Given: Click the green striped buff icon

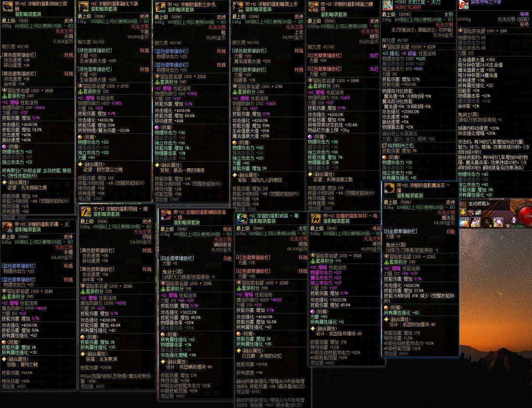Looking at the screenshot, I should click(478, 212).
